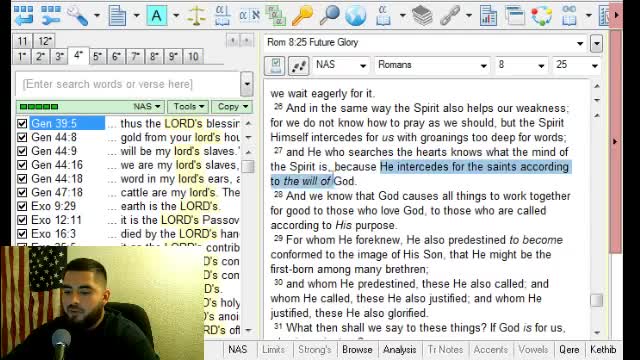This screenshot has height=360, width=640.
Task: Uncheck the Exo 16:3 checkbox
Action: coord(22,234)
